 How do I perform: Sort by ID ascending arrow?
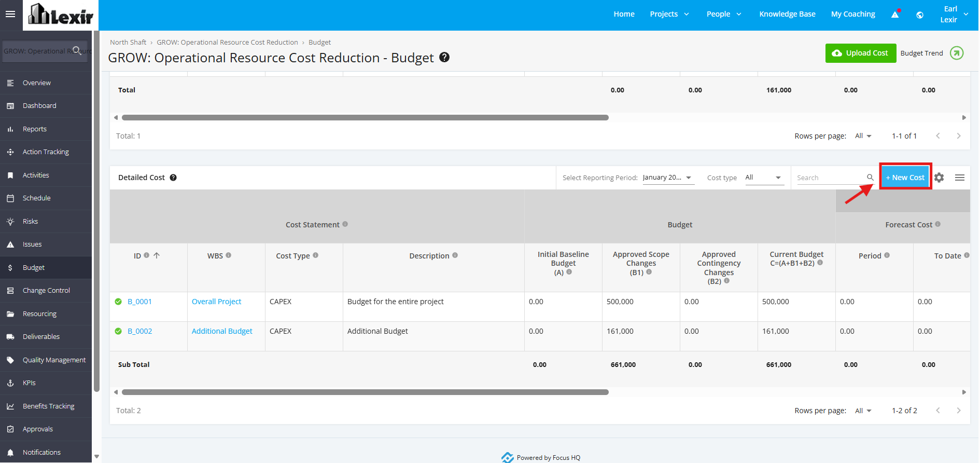pos(157,255)
